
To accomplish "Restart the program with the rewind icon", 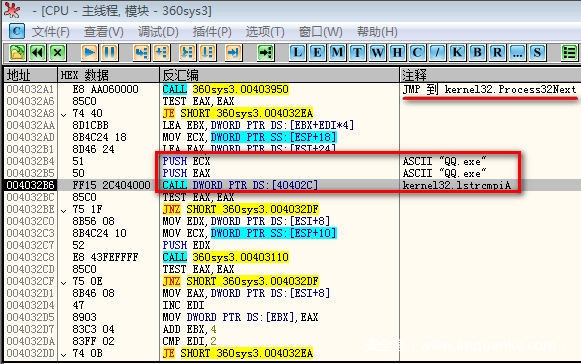I will click(37, 52).
